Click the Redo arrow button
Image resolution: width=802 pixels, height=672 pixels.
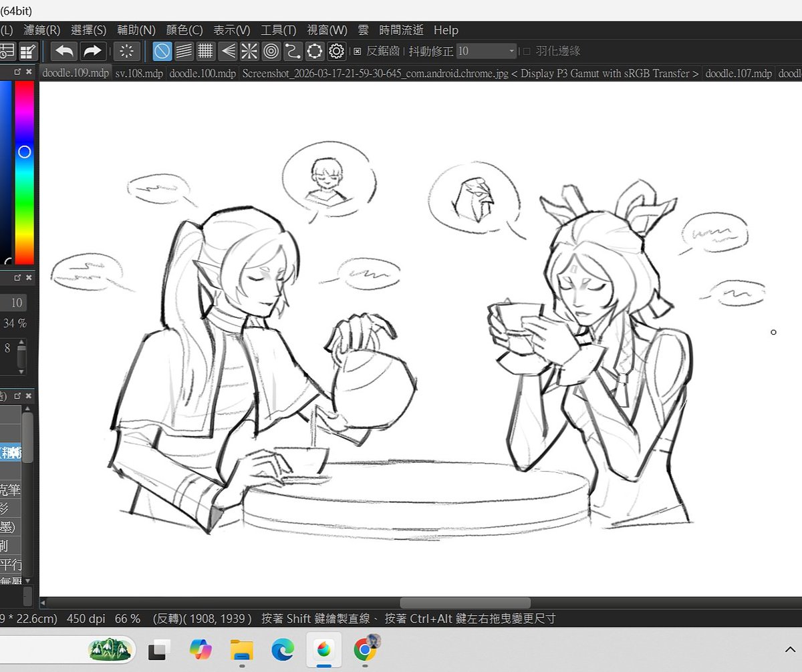pyautogui.click(x=92, y=51)
